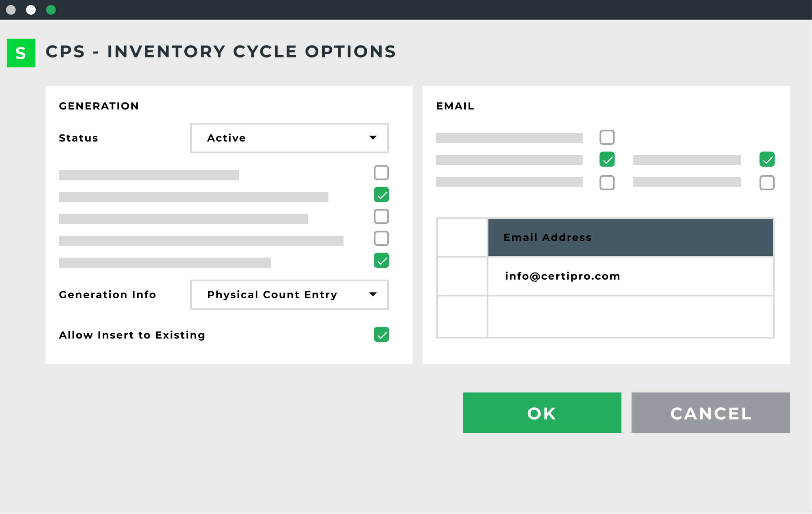
Task: Select the info@certipro.com email row
Action: [630, 276]
